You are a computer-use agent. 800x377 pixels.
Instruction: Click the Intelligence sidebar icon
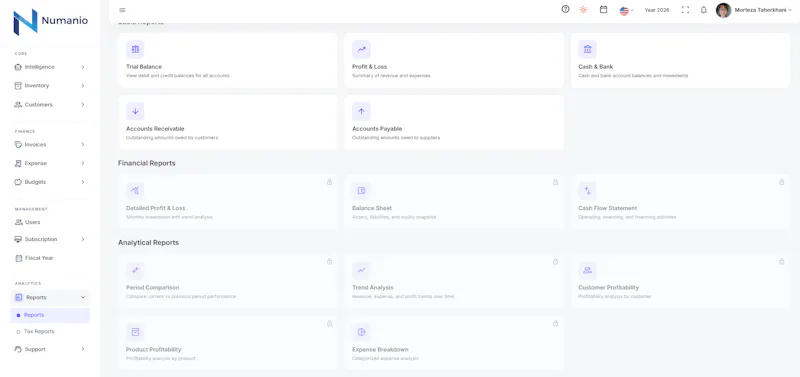(x=18, y=67)
